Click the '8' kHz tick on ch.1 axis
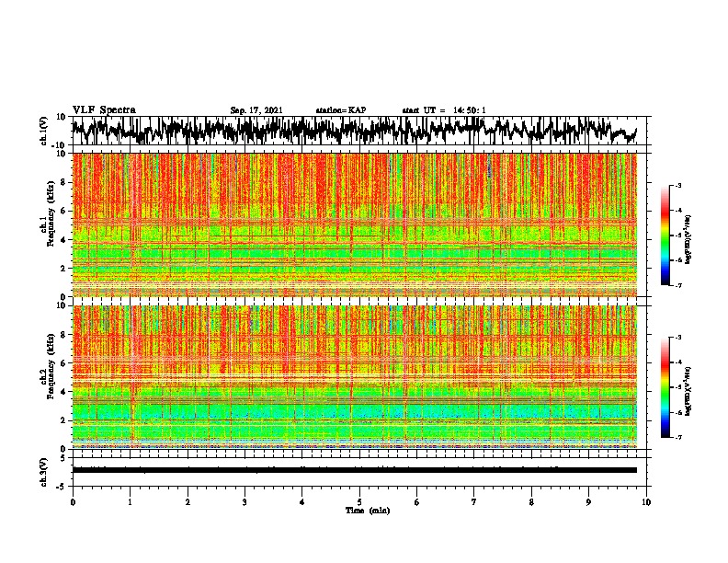The image size is (728, 563). click(63, 182)
